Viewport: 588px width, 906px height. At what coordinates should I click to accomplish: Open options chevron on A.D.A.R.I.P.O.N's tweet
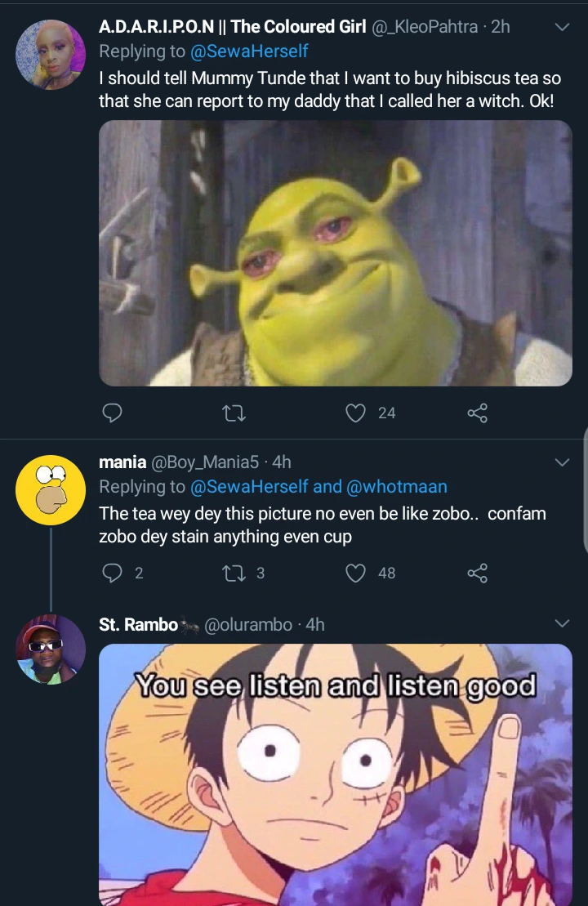point(562,27)
